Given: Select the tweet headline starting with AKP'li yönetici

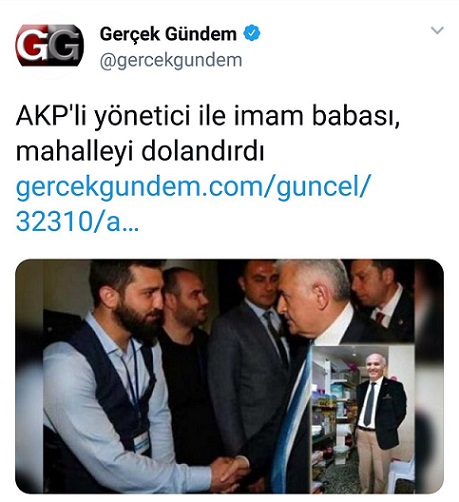Looking at the screenshot, I should [208, 133].
